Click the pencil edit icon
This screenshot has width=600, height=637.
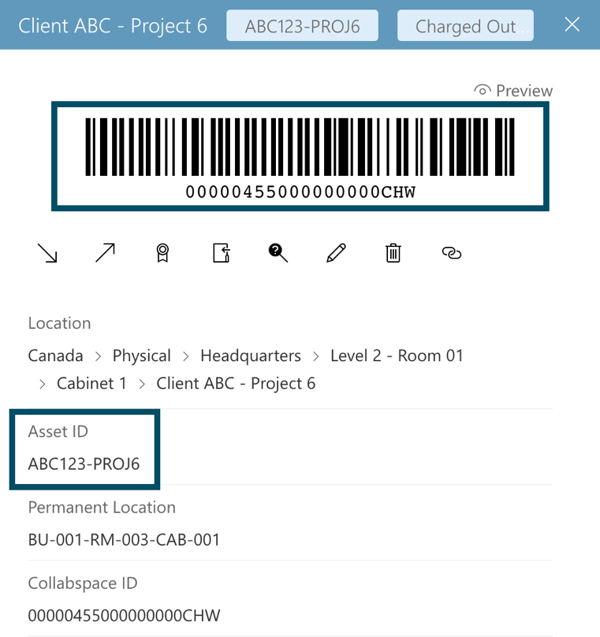pyautogui.click(x=336, y=253)
